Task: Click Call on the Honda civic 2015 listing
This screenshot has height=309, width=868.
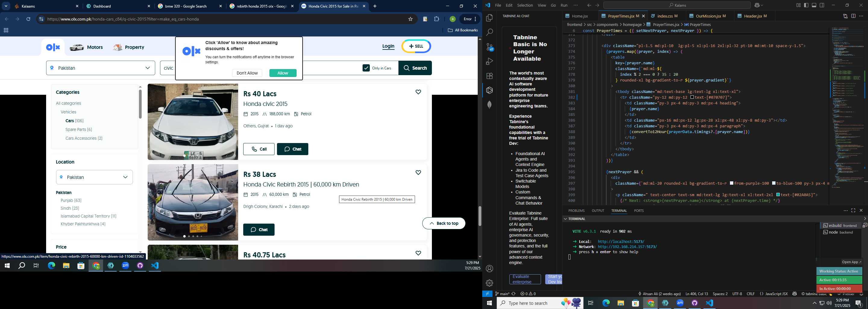Action: pyautogui.click(x=259, y=149)
